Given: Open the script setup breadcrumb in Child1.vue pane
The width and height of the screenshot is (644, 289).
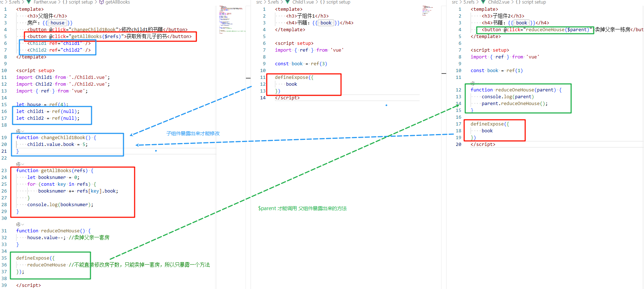Looking at the screenshot, I should pyautogui.click(x=338, y=2).
